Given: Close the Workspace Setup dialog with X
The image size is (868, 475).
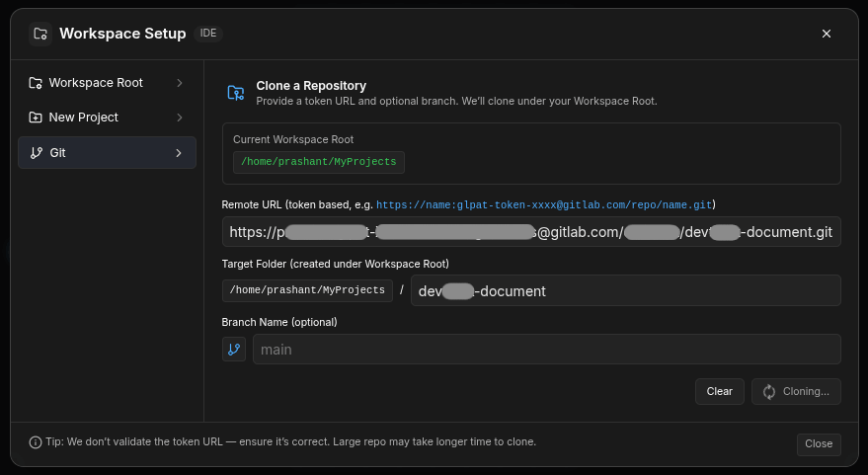Looking at the screenshot, I should 827,34.
